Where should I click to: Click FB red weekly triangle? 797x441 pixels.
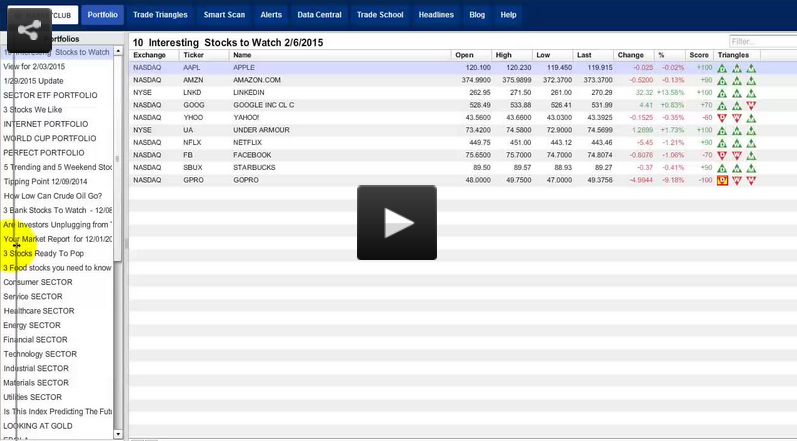click(x=737, y=155)
